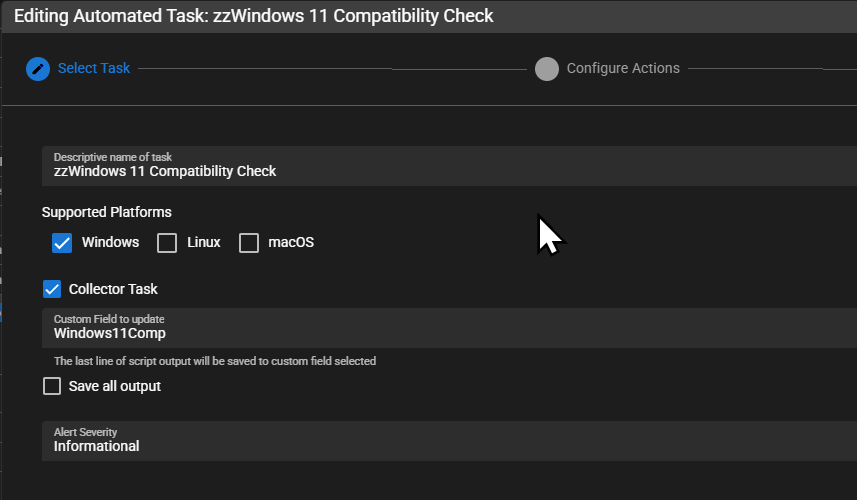Toggle the Collector Task checkbox
The height and width of the screenshot is (500, 857).
click(52, 289)
